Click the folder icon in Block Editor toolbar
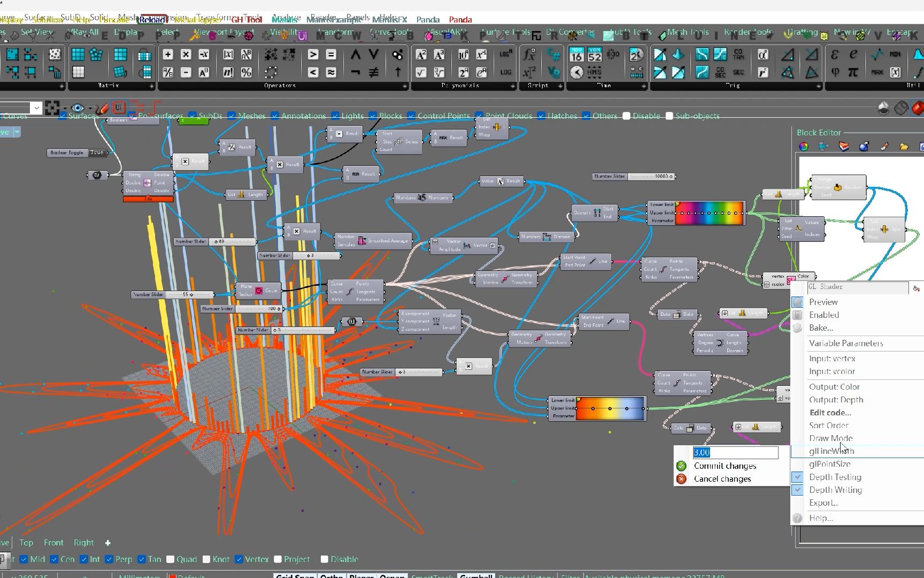Viewport: 924px width, 578px height. point(904,147)
